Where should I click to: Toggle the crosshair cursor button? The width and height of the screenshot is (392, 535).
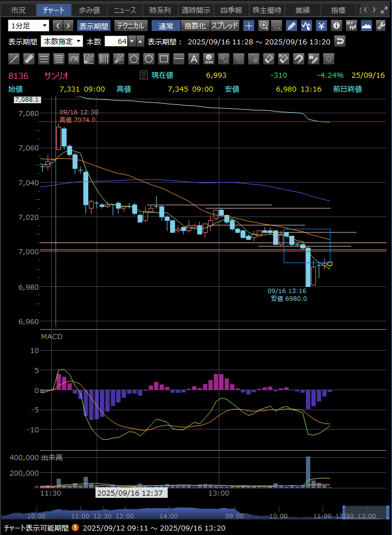pos(249,26)
